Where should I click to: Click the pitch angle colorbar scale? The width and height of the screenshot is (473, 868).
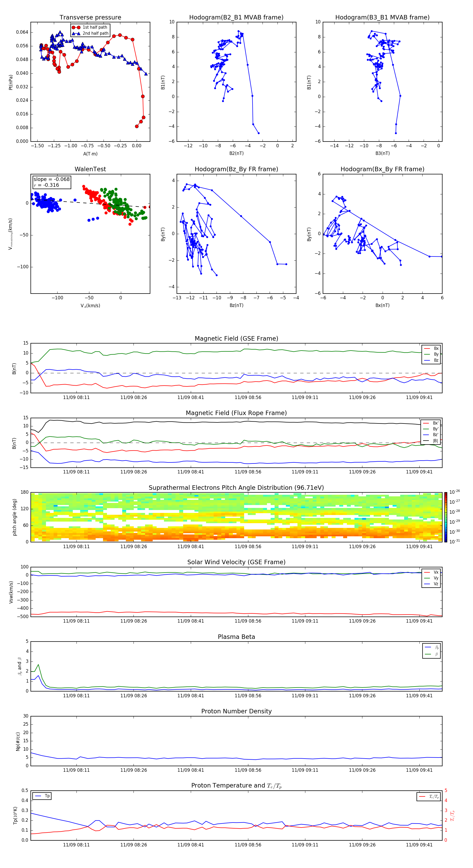[x=446, y=517]
